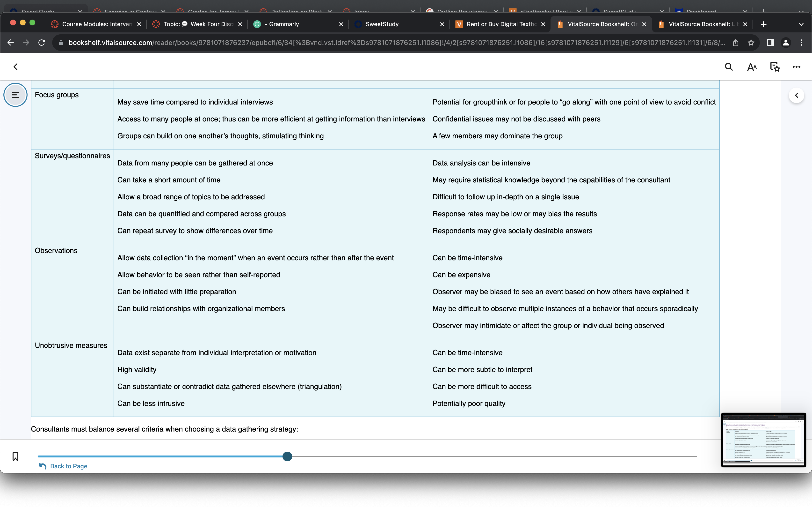Click the Back to Page link

[x=63, y=466]
